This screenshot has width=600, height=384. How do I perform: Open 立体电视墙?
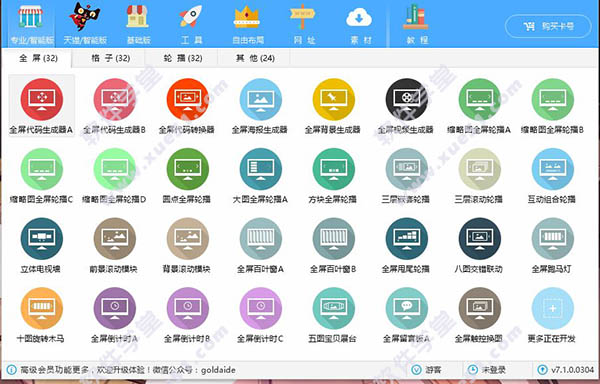pyautogui.click(x=41, y=245)
